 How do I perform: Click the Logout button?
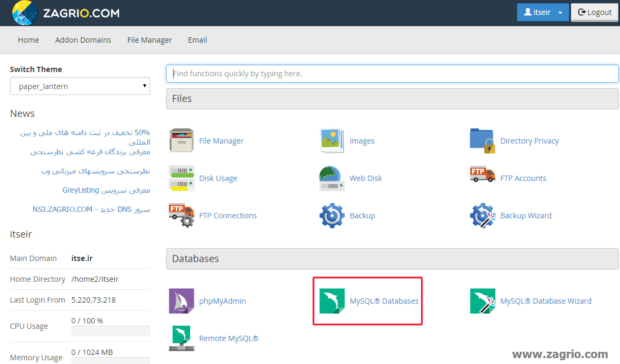click(x=594, y=12)
